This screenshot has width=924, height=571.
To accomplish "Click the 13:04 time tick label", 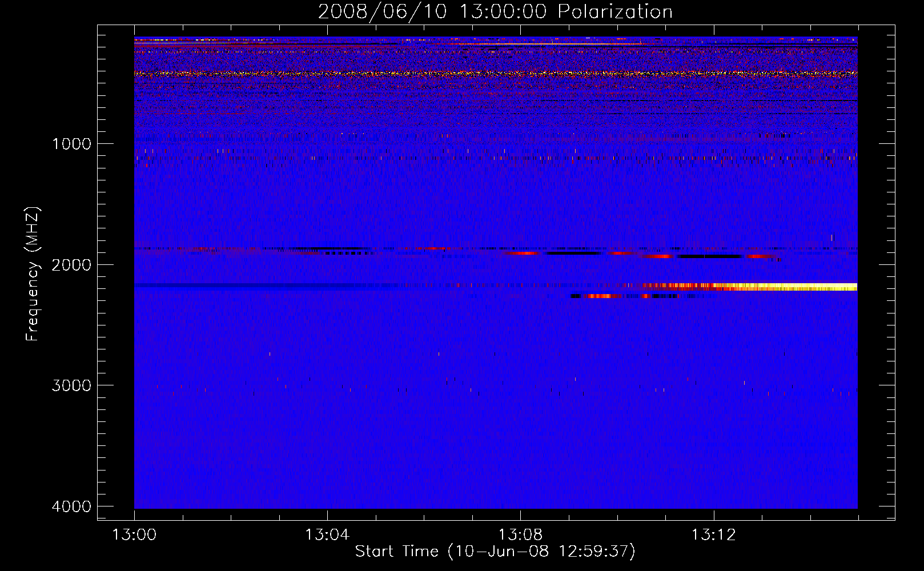I will (327, 535).
